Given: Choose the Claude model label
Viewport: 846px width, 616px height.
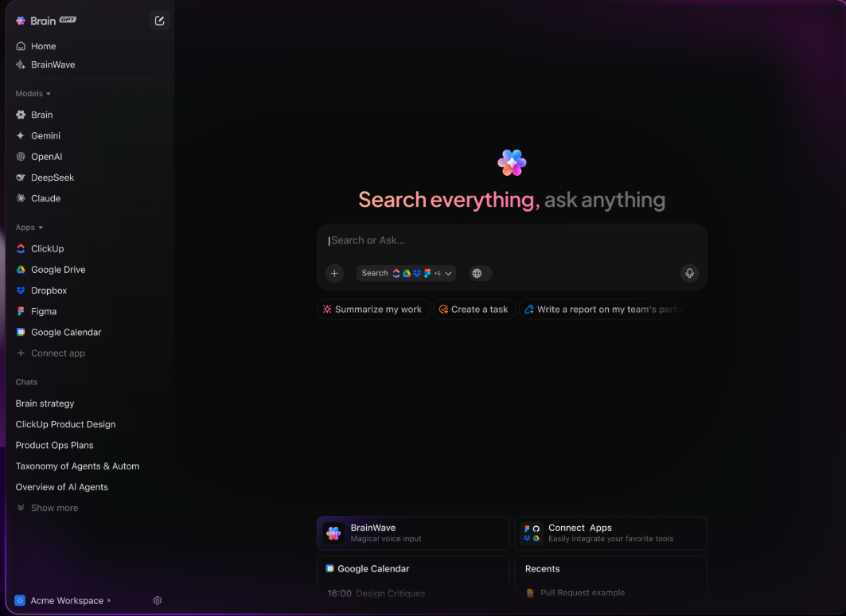Looking at the screenshot, I should point(46,198).
